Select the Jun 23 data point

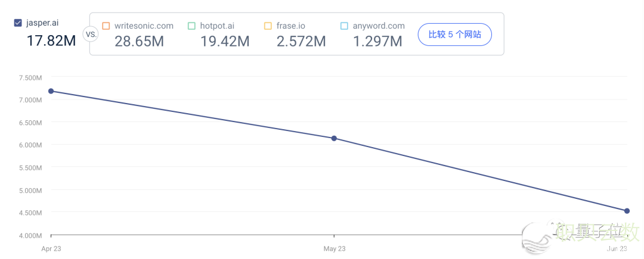click(627, 211)
